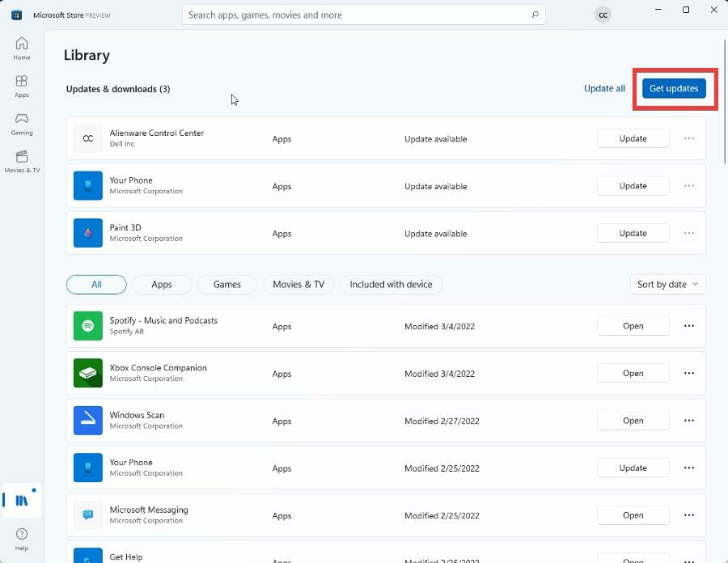Image resolution: width=728 pixels, height=563 pixels.
Task: Open the Help icon in the sidebar
Action: click(x=21, y=539)
